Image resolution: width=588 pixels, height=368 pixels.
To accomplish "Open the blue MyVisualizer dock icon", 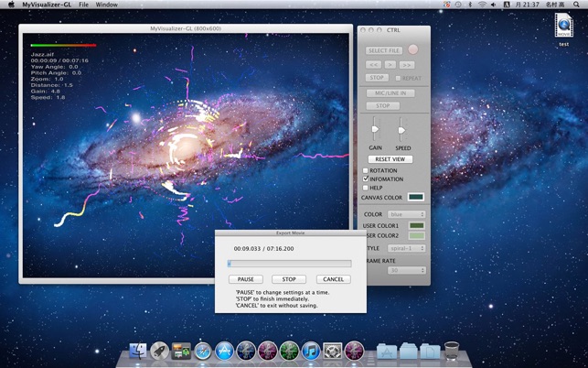I will pos(246,352).
